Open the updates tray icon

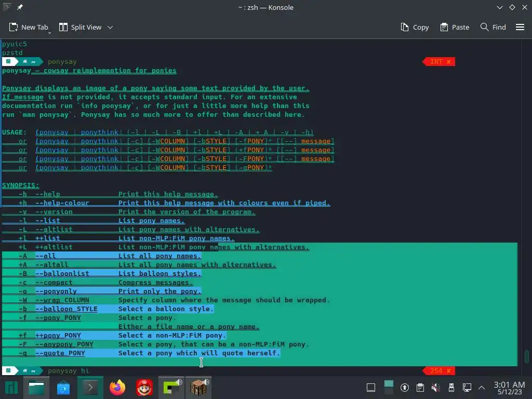404,388
